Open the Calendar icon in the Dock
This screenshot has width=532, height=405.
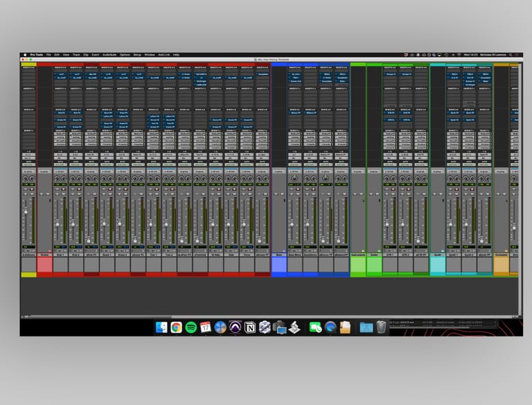(205, 327)
